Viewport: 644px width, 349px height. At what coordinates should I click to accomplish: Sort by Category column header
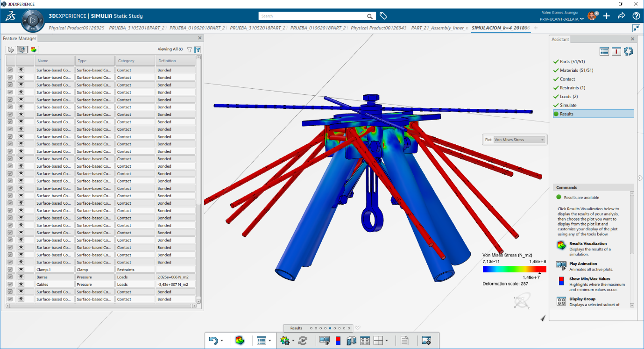[x=135, y=61]
